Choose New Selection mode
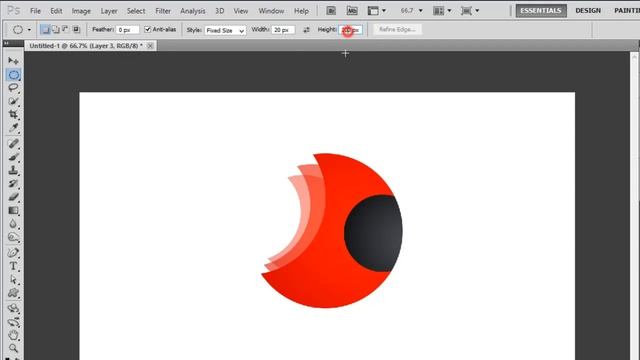Screen dimensions: 640x360 coord(45,29)
